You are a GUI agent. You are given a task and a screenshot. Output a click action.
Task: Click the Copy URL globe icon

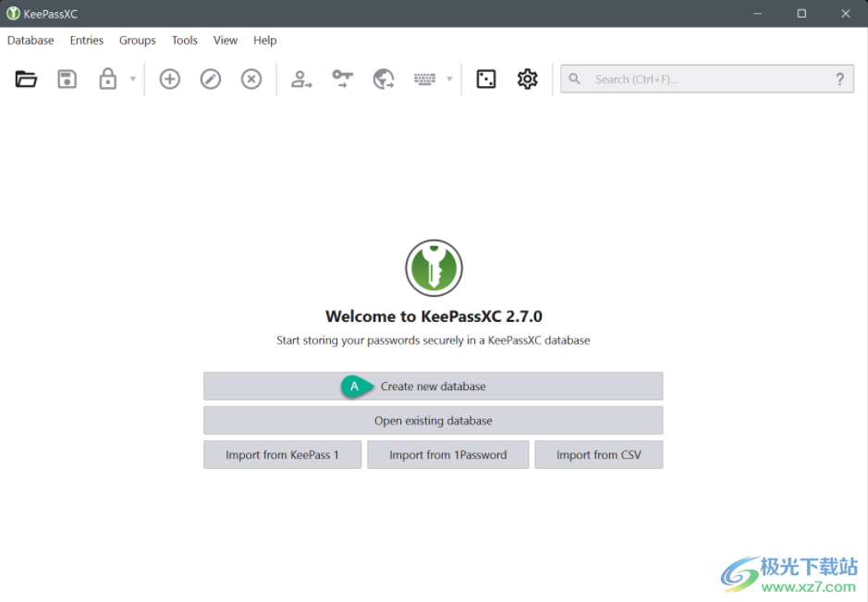384,80
